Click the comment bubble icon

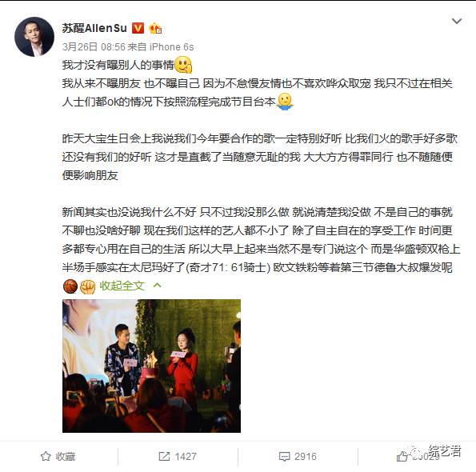tap(284, 457)
